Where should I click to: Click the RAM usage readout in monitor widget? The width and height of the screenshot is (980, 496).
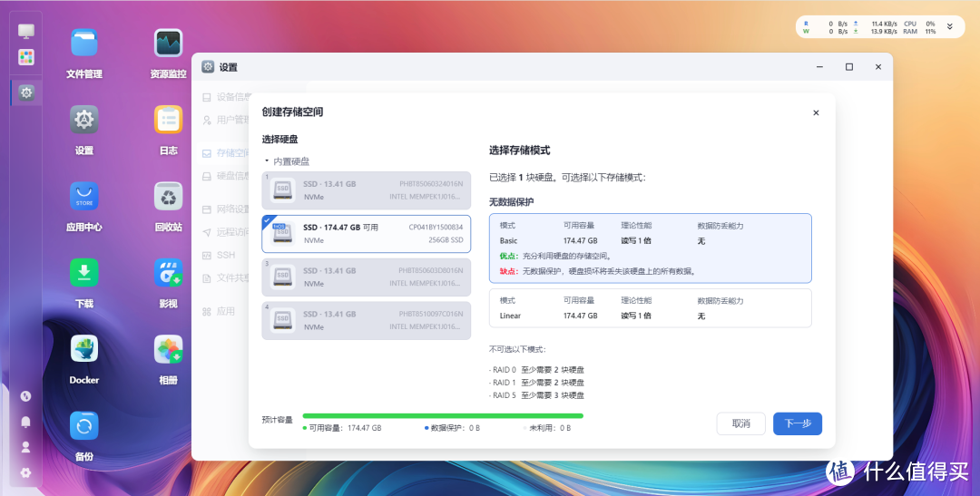pyautogui.click(x=919, y=31)
